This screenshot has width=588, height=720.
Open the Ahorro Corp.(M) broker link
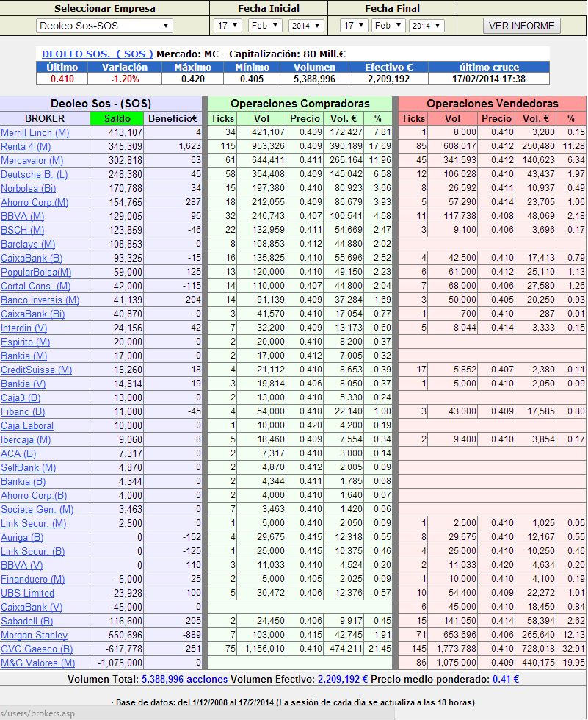click(x=35, y=203)
